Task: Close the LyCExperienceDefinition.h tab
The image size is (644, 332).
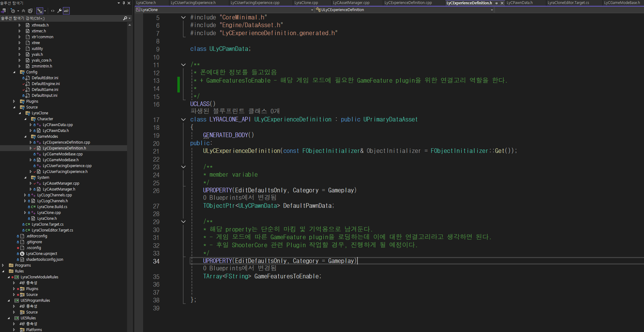Action: click(x=502, y=3)
